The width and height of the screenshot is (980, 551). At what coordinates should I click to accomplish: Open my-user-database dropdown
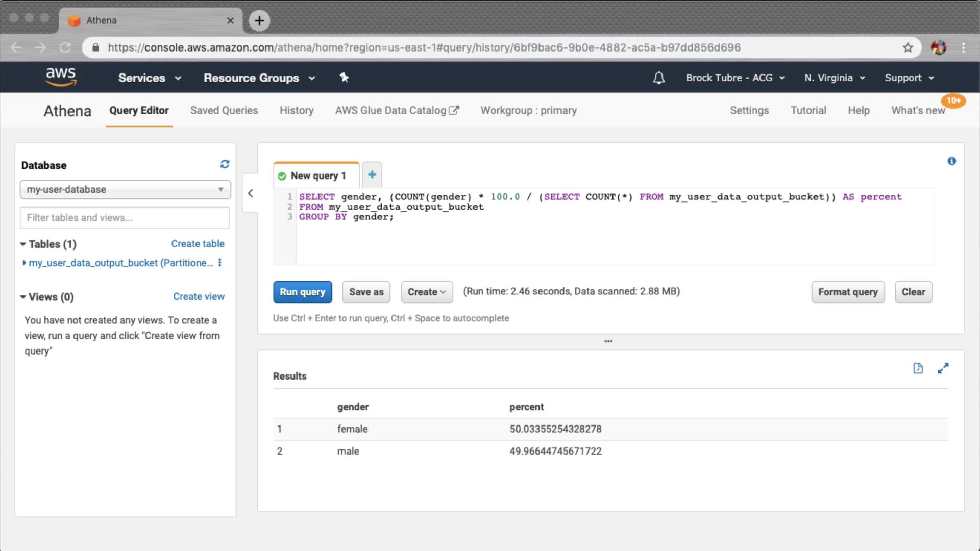tap(125, 189)
